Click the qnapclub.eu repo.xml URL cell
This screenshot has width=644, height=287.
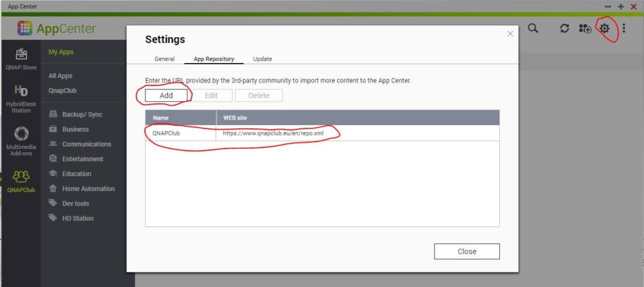pyautogui.click(x=358, y=133)
